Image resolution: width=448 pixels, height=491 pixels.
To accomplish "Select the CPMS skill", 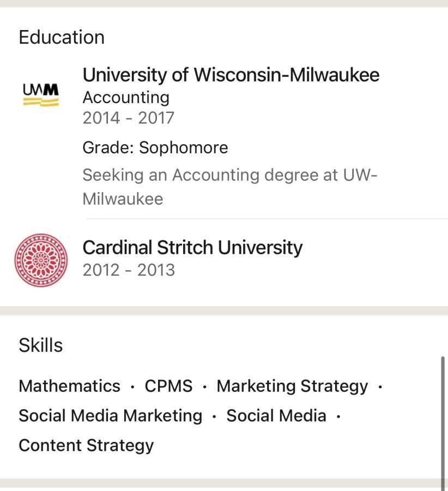I will [x=168, y=386].
